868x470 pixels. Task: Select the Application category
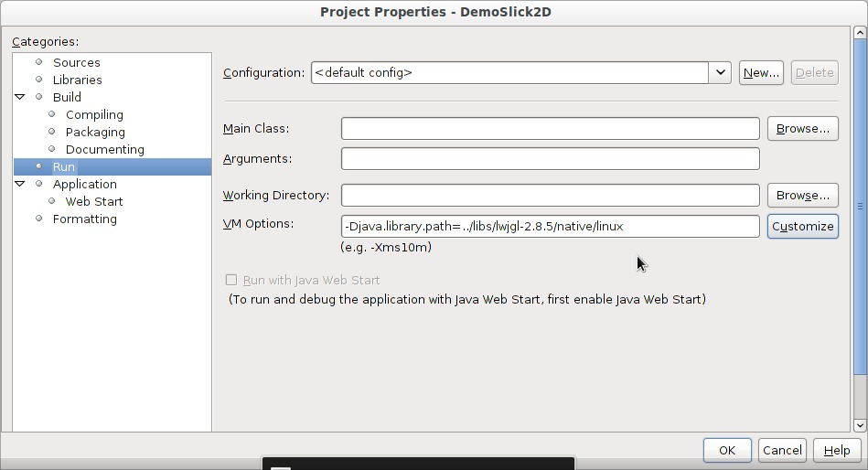pyautogui.click(x=85, y=184)
